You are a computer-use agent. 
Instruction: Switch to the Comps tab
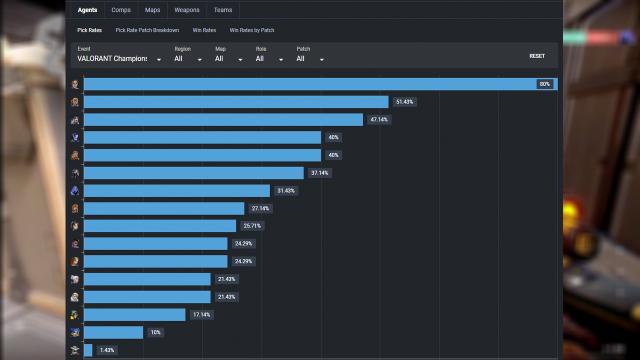point(121,10)
